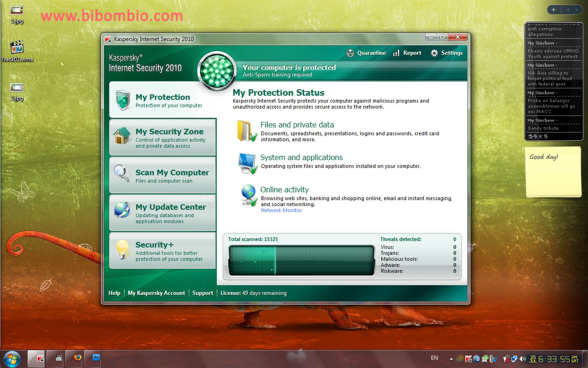Click the scan activity graph
The height and width of the screenshot is (368, 588).
(x=301, y=260)
